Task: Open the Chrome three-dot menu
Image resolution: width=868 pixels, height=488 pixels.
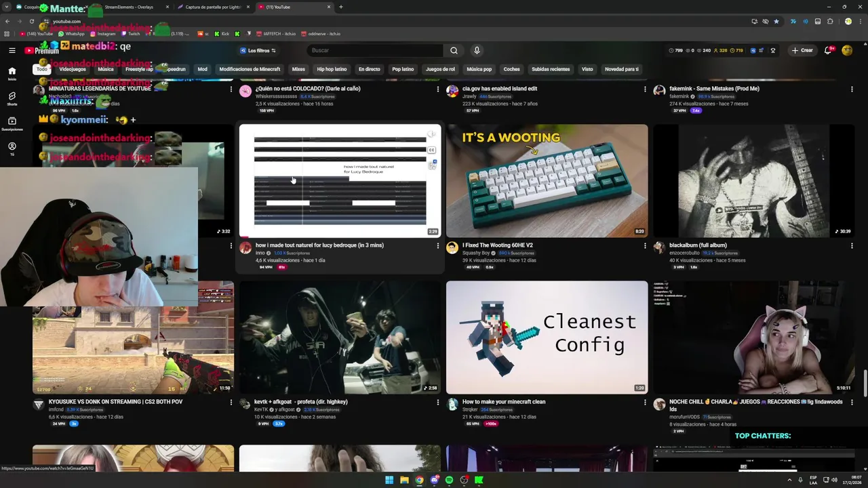Action: (x=859, y=21)
